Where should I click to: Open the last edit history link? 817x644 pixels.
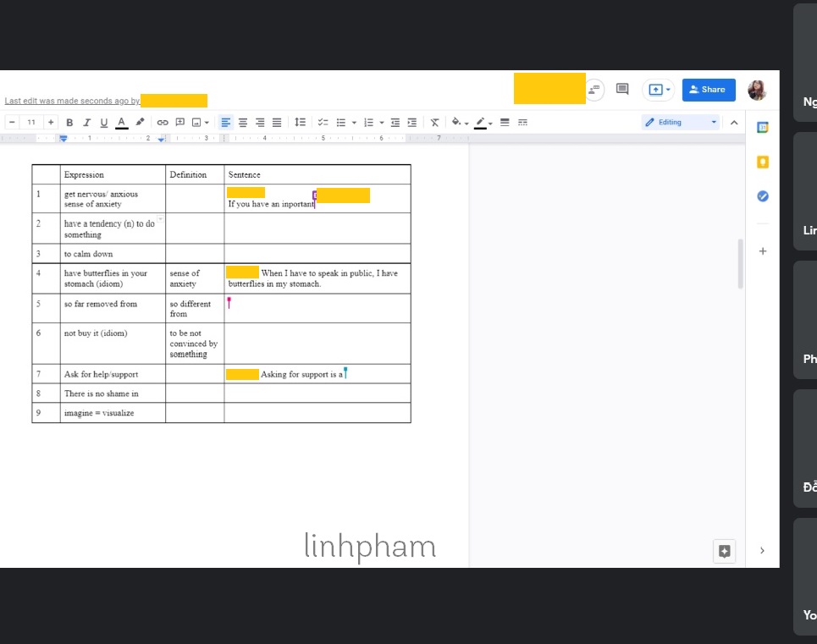pyautogui.click(x=72, y=101)
